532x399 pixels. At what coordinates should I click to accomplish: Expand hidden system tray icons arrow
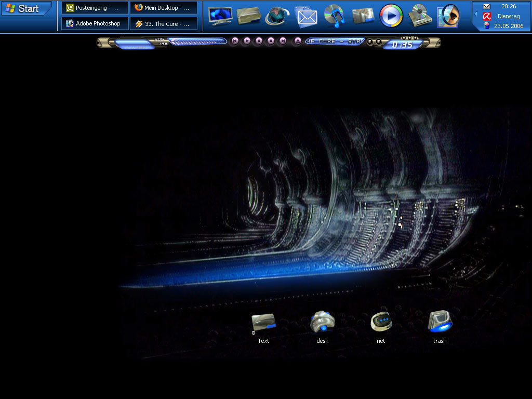tap(476, 14)
